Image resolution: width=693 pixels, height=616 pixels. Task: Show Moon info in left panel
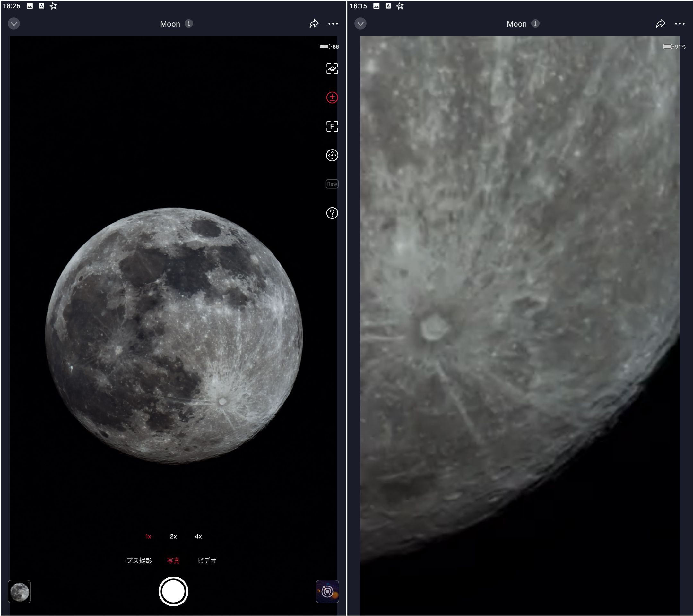(189, 23)
